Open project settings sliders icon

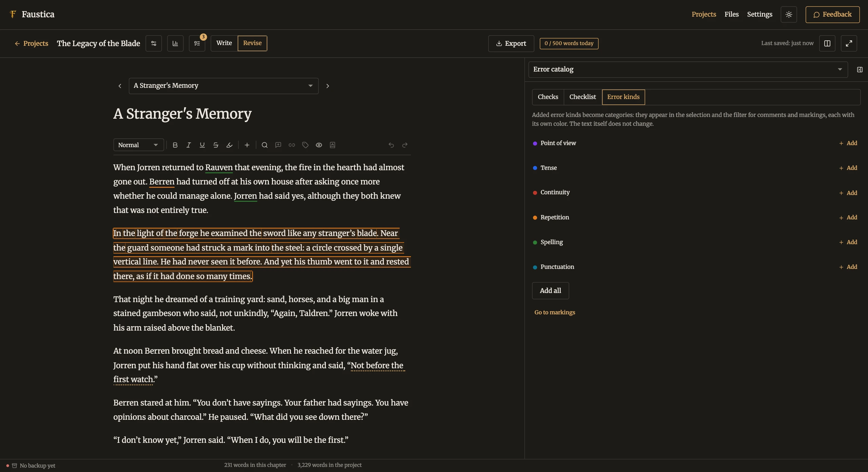click(154, 43)
